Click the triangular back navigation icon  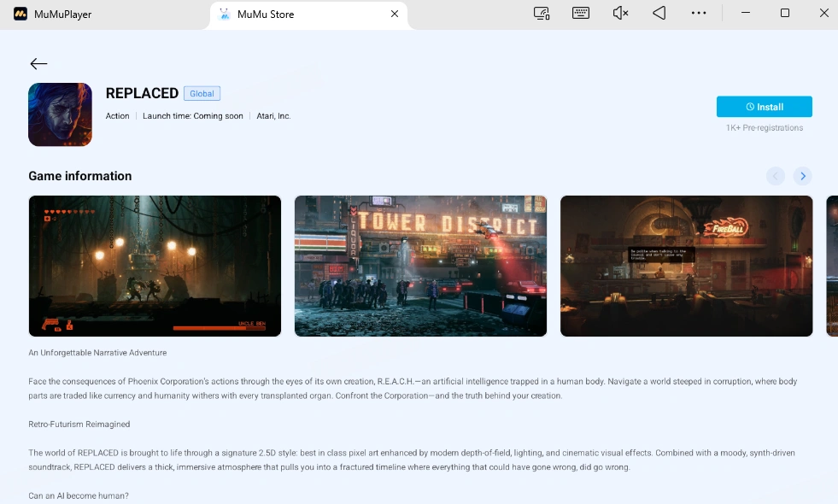(659, 14)
